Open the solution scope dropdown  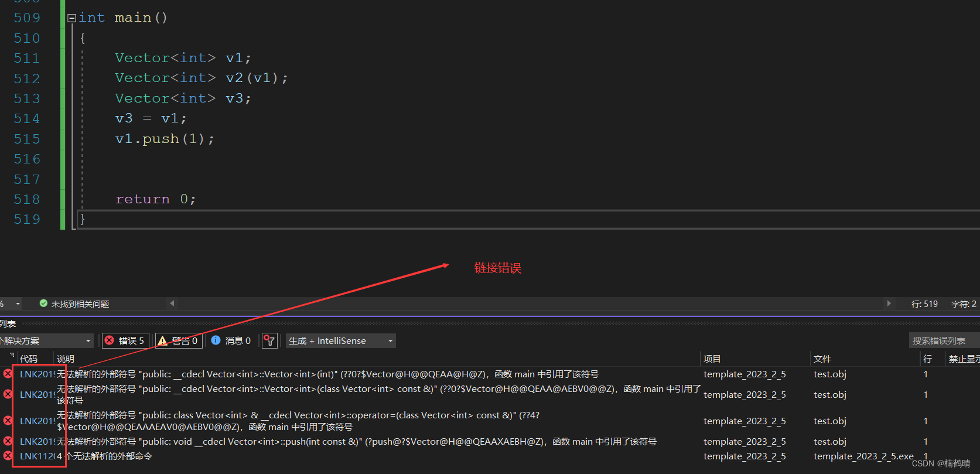click(46, 340)
